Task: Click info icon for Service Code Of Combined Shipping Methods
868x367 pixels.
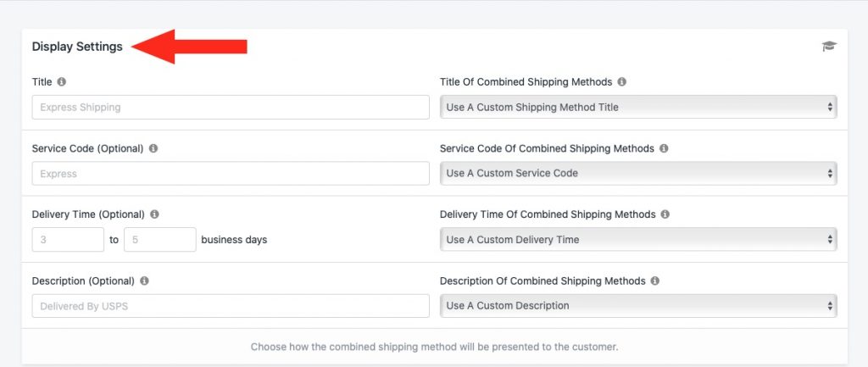Action: tap(664, 148)
